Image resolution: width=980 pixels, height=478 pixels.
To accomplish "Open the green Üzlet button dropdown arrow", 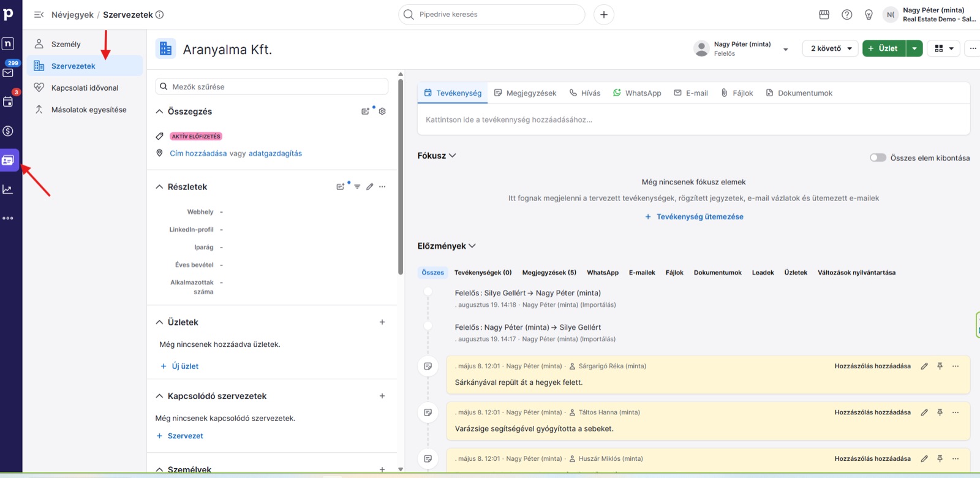I will click(914, 48).
